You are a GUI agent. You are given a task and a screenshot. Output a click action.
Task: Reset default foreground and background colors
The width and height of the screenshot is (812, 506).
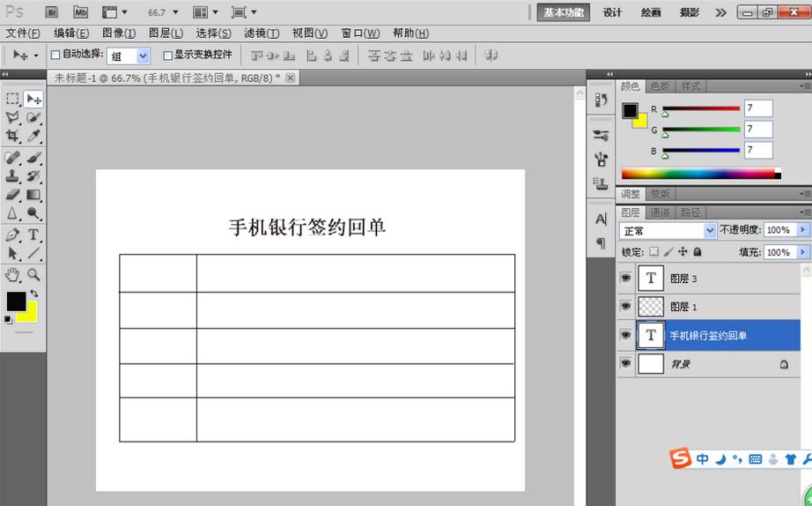8,320
